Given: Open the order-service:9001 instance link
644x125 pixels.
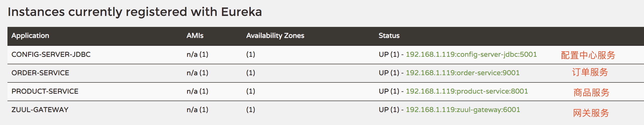Looking at the screenshot, I should pos(463,73).
